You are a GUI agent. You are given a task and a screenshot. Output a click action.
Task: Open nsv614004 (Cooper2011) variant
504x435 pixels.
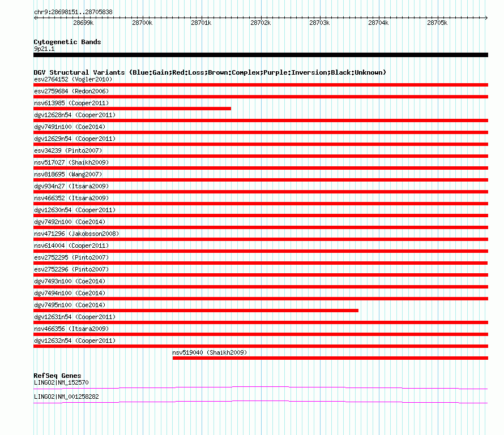click(71, 246)
